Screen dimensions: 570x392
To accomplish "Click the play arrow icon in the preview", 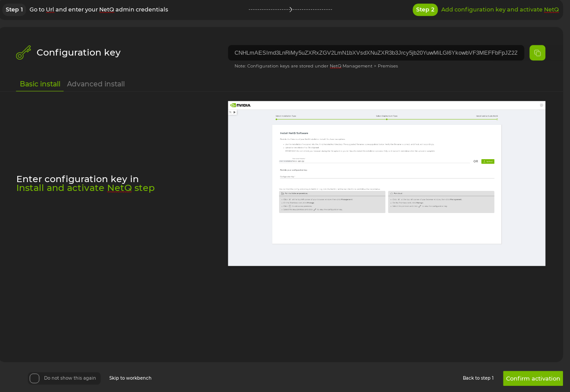I will tap(235, 112).
